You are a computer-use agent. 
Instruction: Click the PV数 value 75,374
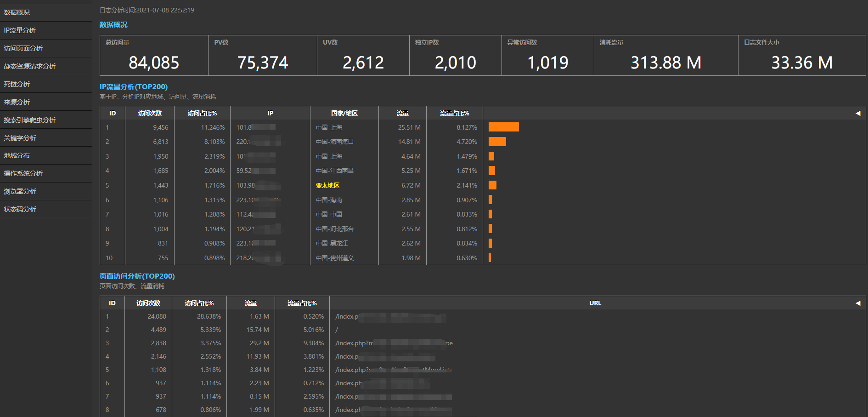(263, 63)
